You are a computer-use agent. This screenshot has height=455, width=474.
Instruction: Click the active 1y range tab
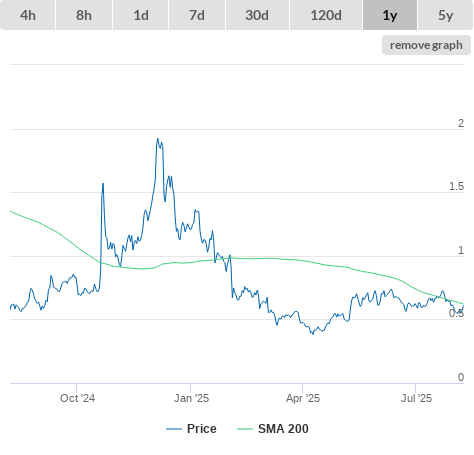pos(390,15)
